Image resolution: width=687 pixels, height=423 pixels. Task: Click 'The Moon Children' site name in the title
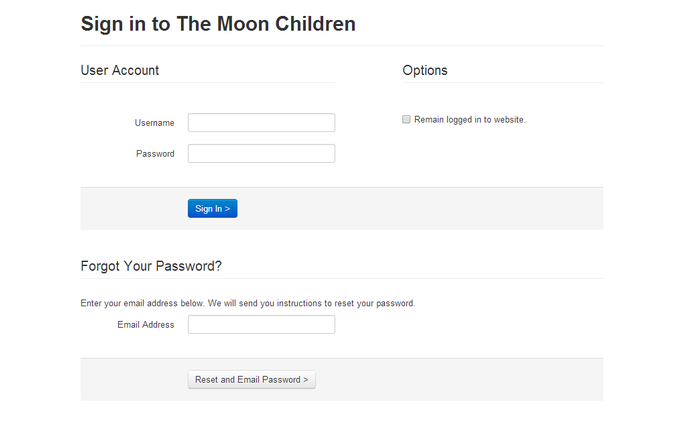tap(265, 24)
